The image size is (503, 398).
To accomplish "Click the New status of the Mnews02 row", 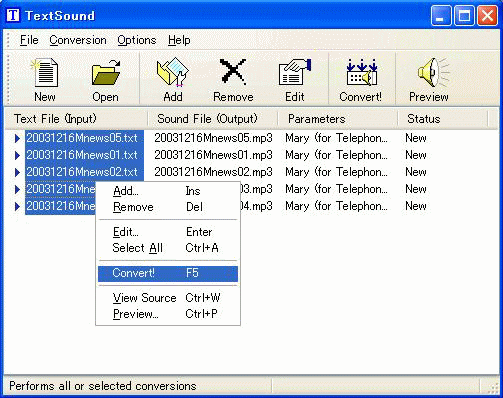I will [416, 172].
